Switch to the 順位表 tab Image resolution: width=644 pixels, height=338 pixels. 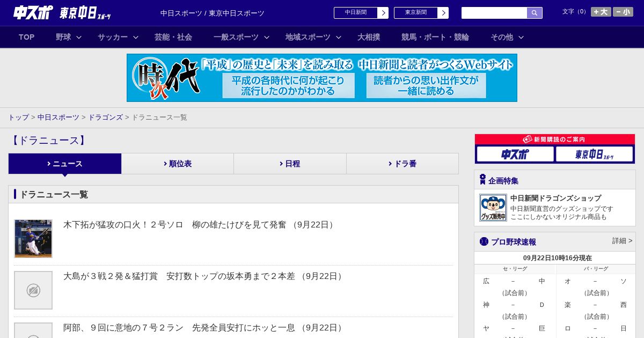[x=178, y=164]
